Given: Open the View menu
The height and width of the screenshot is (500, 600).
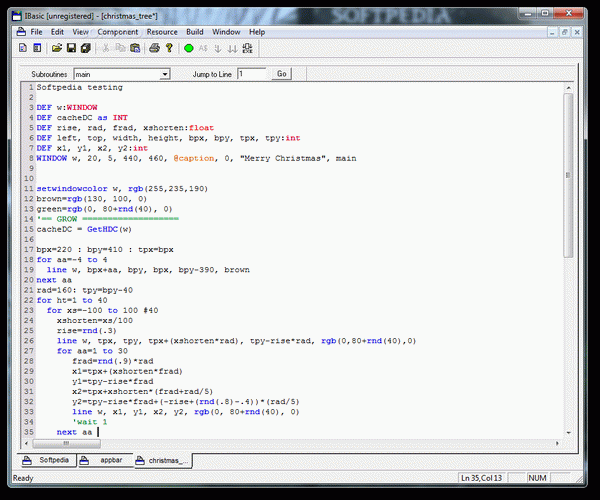Looking at the screenshot, I should coord(80,32).
